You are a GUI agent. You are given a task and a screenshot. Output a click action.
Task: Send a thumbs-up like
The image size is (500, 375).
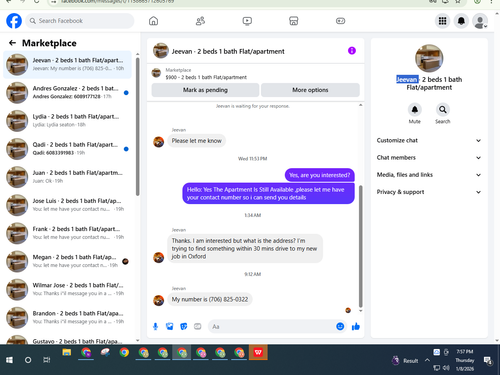(356, 326)
